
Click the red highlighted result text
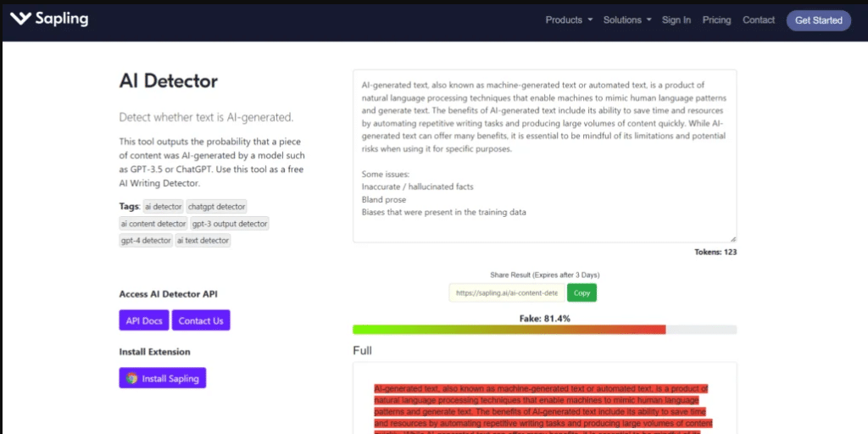tap(542, 409)
